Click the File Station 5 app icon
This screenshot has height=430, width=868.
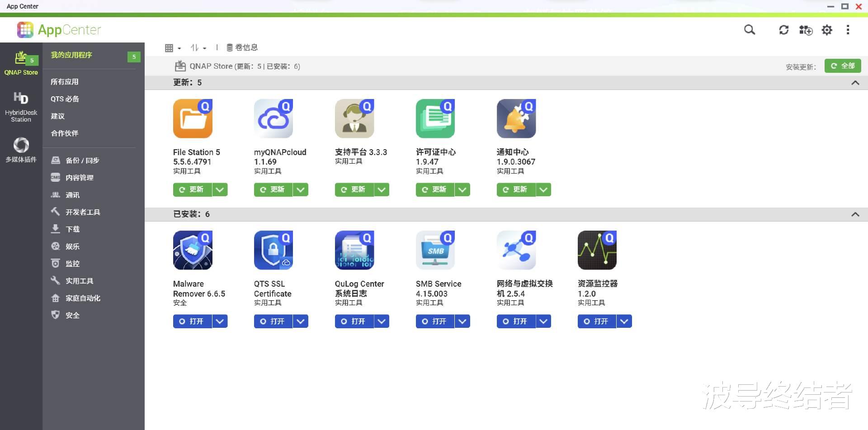pyautogui.click(x=193, y=118)
